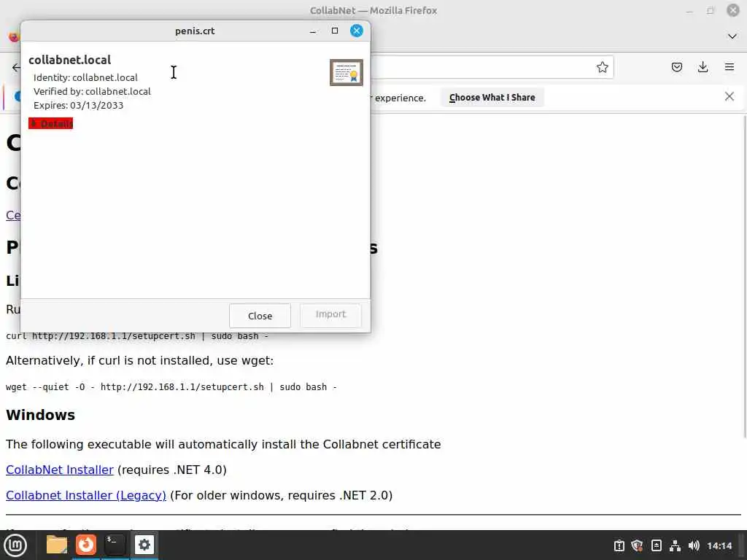The height and width of the screenshot is (560, 747).
Task: Click the Firefox back arrow button
Action: [x=16, y=67]
